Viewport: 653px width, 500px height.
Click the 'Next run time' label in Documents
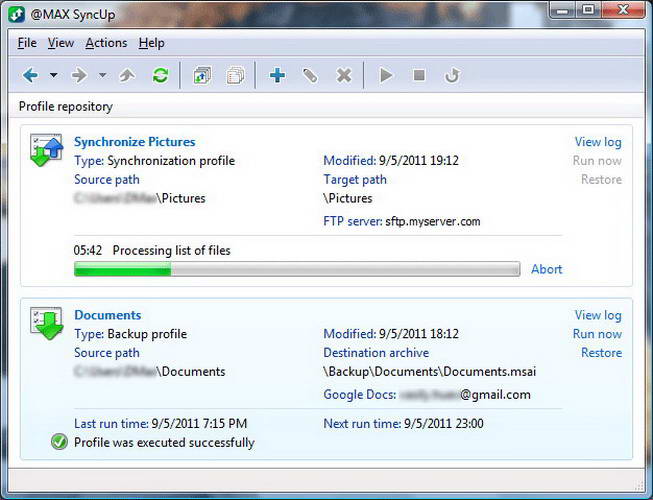point(362,423)
